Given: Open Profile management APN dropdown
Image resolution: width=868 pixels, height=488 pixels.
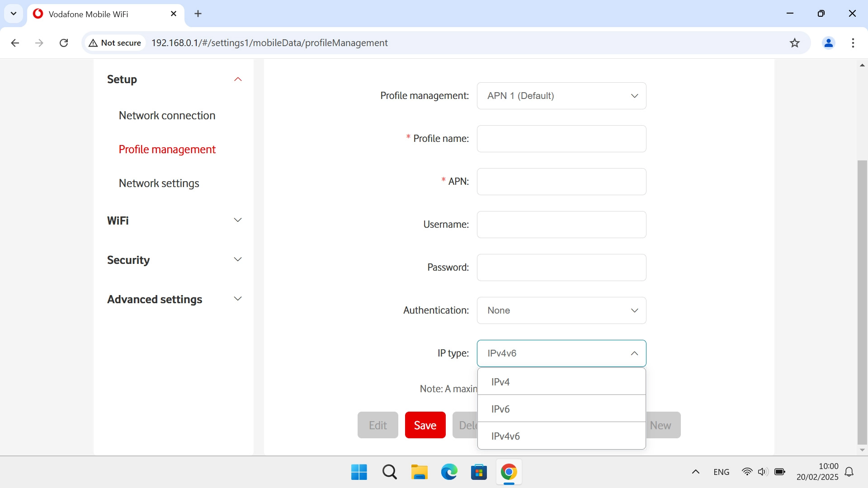Looking at the screenshot, I should pos(561,96).
